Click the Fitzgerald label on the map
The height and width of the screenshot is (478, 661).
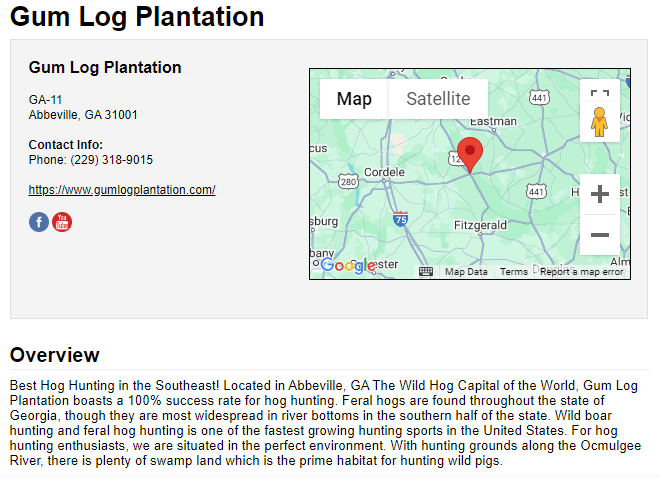coord(480,226)
